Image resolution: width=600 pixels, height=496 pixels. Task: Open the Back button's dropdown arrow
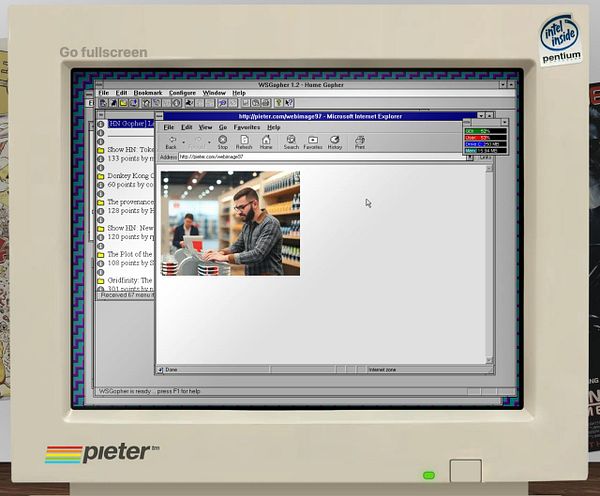(x=184, y=142)
